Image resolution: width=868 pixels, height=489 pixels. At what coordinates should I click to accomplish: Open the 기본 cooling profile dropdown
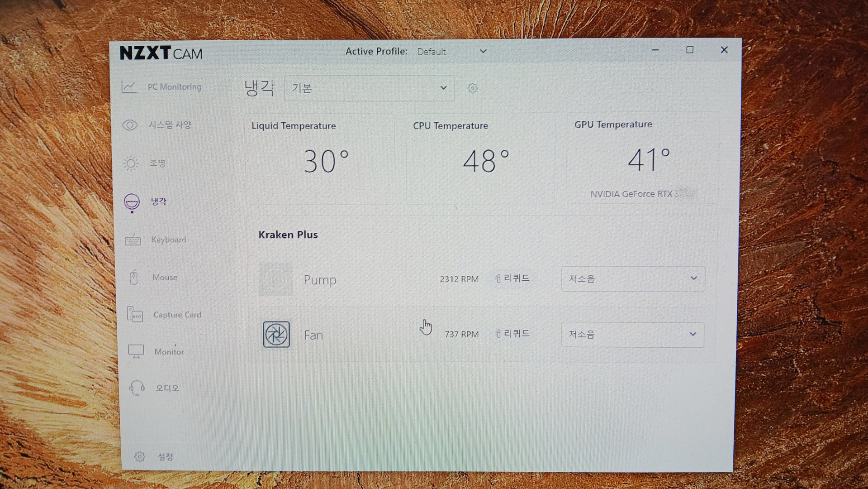coord(369,88)
